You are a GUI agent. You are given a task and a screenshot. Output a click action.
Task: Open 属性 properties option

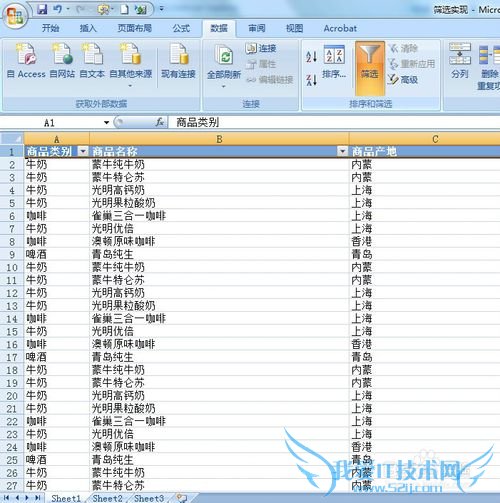[x=261, y=64]
